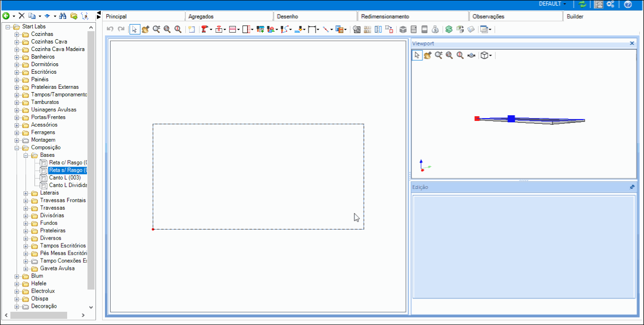The image size is (644, 325).
Task: Select the pointer tool in Viewport toolbar
Action: click(x=417, y=55)
